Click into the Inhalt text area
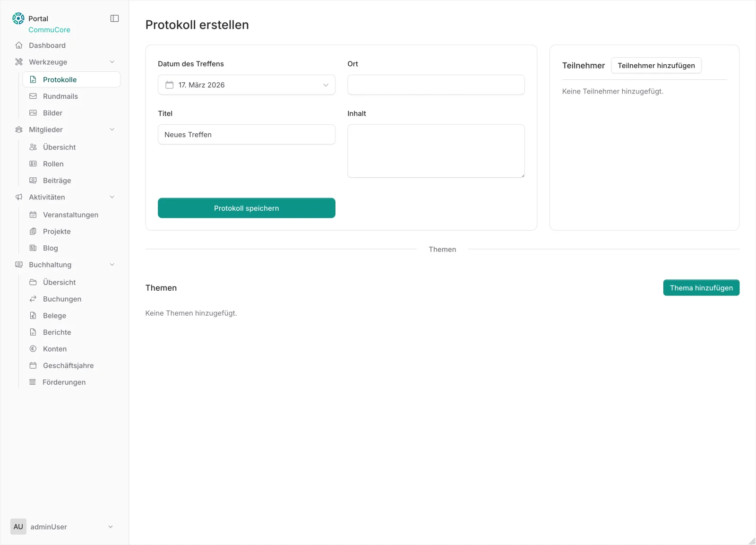756x545 pixels. pos(436,151)
